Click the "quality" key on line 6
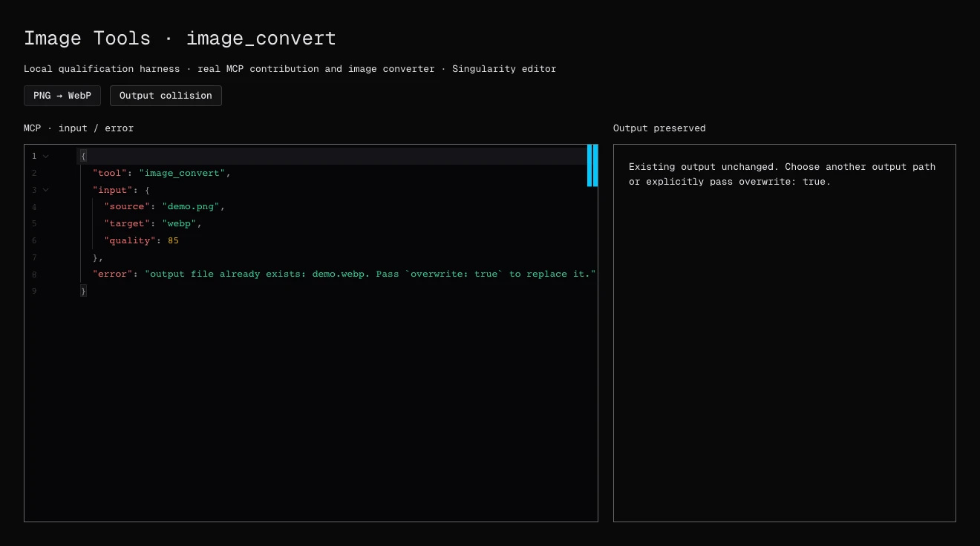Image resolution: width=980 pixels, height=546 pixels. (x=131, y=240)
